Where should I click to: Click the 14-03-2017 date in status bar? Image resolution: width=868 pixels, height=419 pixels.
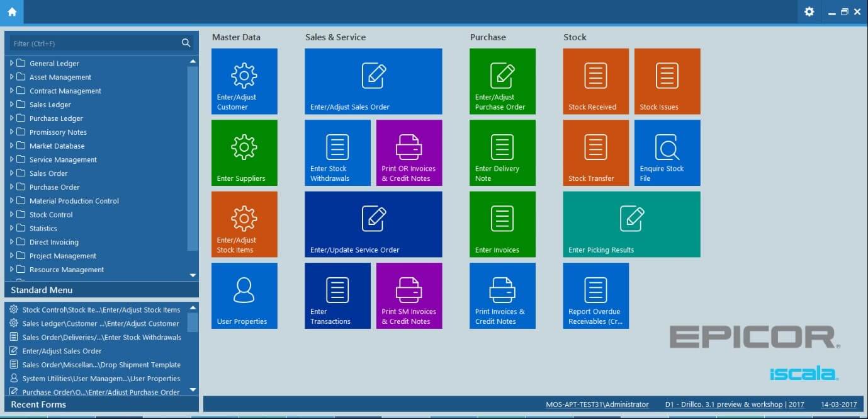click(x=839, y=405)
